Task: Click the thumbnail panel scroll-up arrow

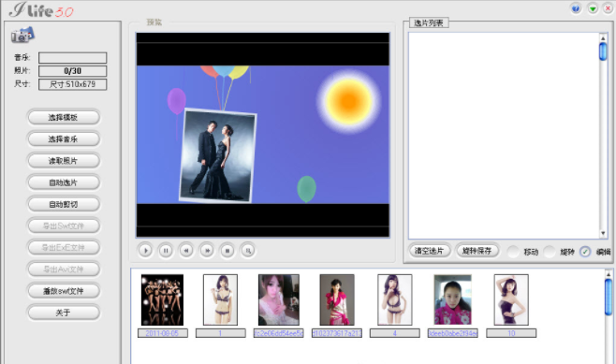Action: point(609,273)
